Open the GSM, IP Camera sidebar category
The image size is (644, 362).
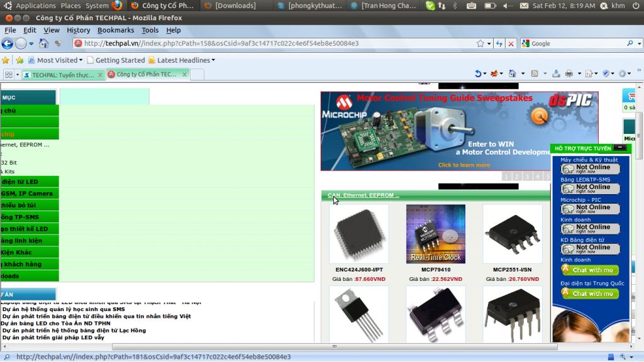click(27, 194)
